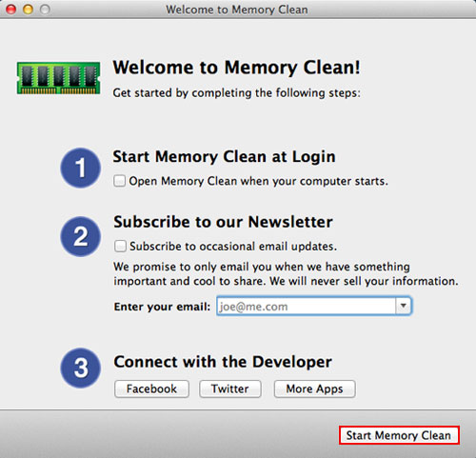Screen dimensions: 476x458
Task: Open the developer's Twitter page
Action: 230,388
